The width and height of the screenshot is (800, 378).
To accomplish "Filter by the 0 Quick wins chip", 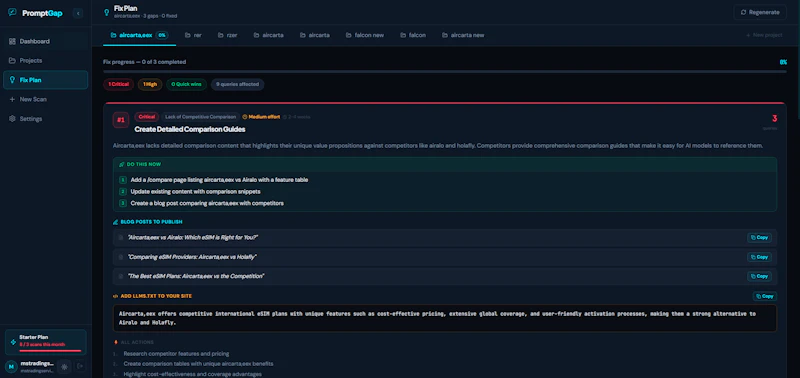I will [x=186, y=84].
